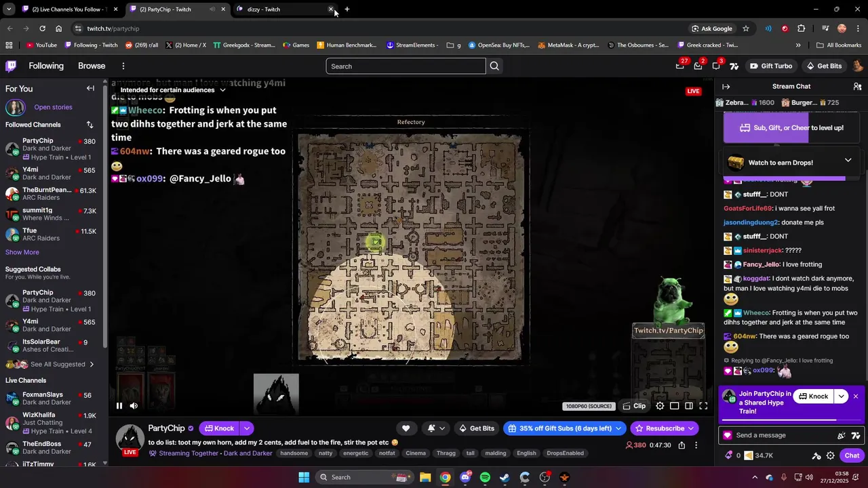
Task: Collapse Stream Chat panel arrow
Action: point(726,86)
